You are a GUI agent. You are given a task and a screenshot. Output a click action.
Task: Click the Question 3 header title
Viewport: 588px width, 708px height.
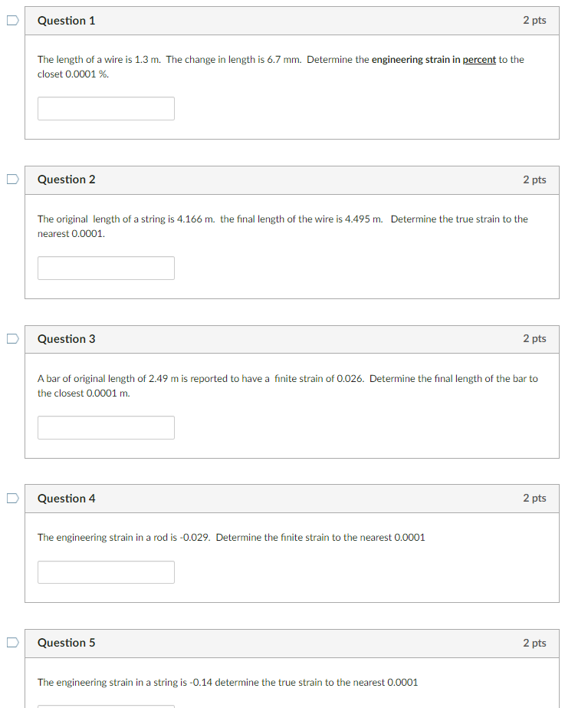click(67, 339)
